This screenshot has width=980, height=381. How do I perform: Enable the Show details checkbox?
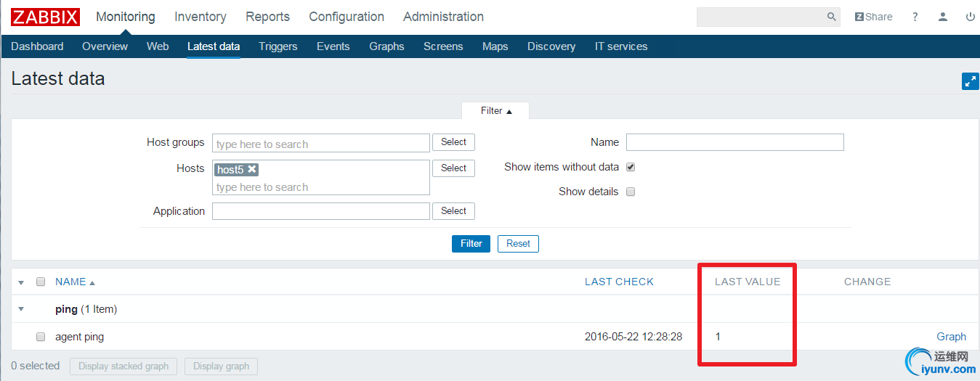[x=631, y=192]
